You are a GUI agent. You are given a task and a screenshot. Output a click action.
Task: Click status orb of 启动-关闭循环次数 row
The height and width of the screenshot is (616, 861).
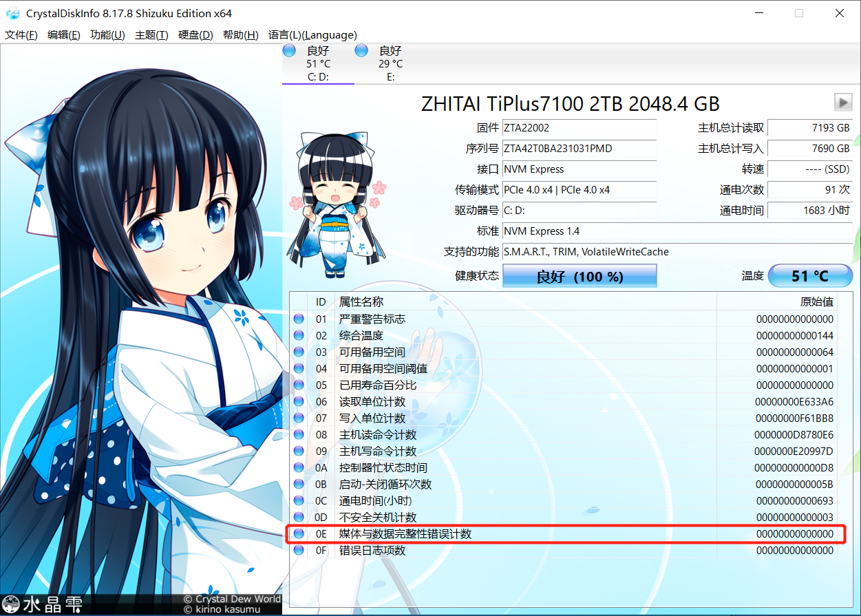(299, 484)
